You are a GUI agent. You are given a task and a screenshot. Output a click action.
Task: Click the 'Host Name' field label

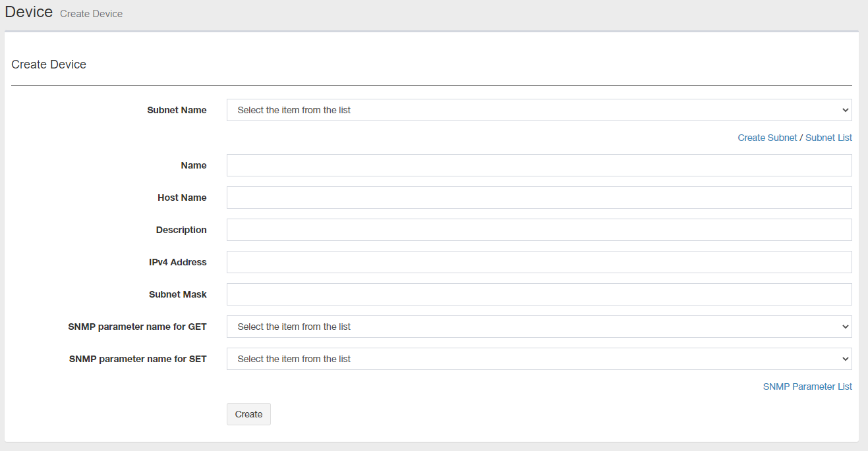[x=182, y=198]
